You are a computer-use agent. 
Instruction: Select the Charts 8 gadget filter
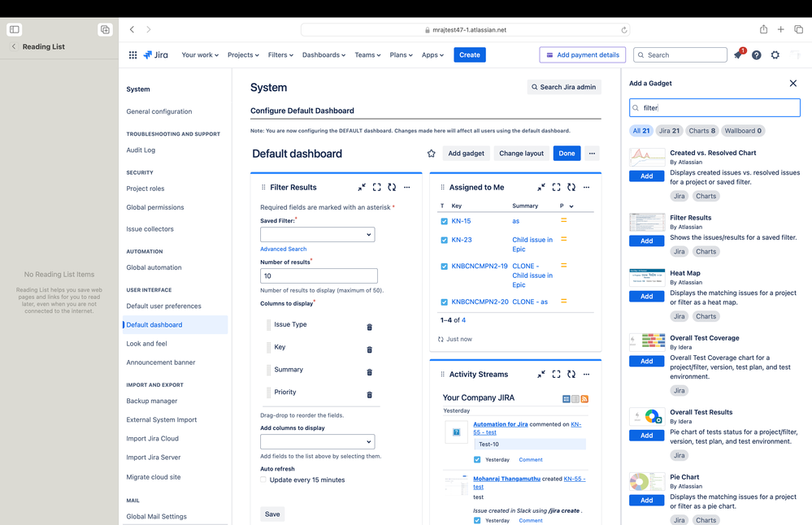[701, 131]
